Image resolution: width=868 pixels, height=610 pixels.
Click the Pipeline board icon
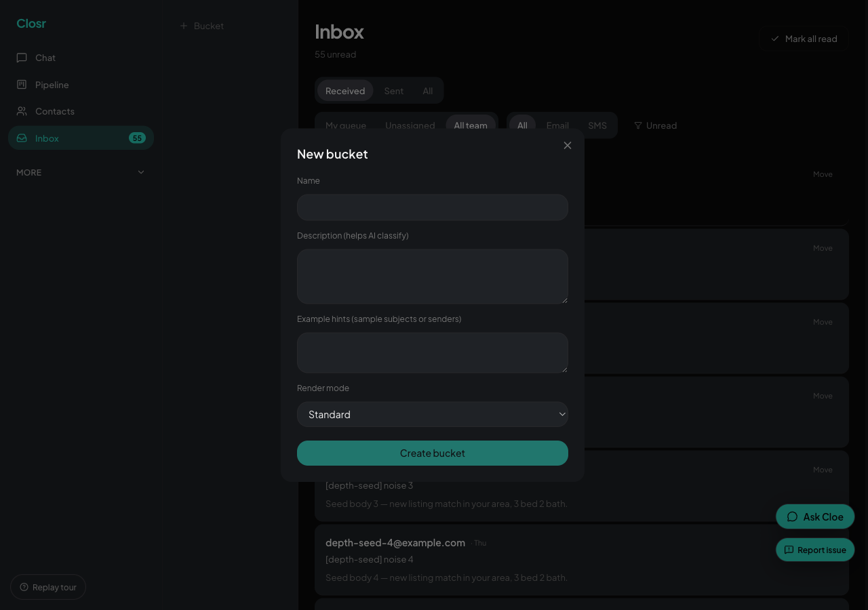point(22,85)
